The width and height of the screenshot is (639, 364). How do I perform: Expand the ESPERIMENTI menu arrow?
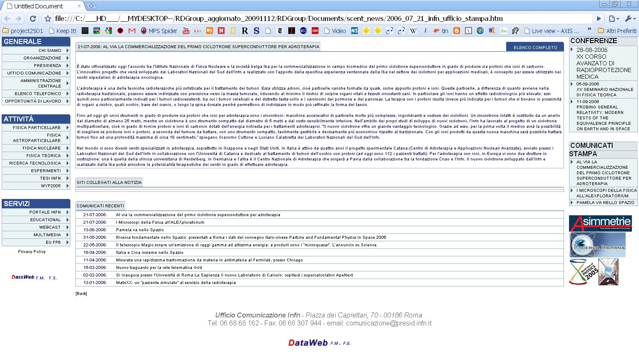coord(67,170)
